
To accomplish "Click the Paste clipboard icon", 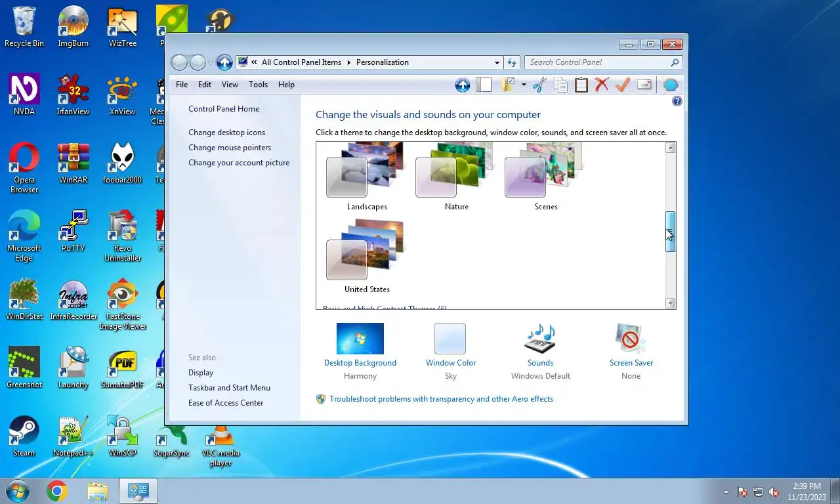I will (581, 85).
